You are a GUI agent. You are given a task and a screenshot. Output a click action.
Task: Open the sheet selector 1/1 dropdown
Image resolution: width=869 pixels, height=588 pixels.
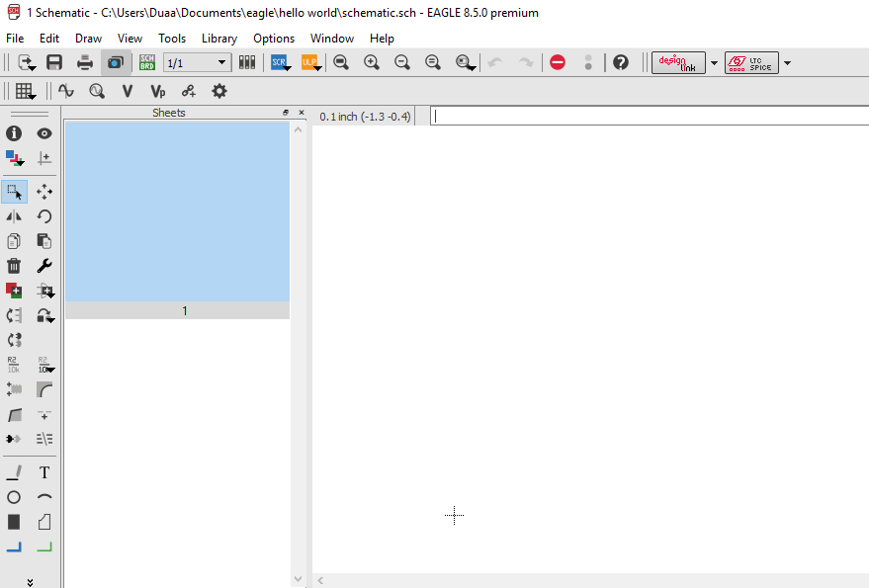click(x=197, y=62)
